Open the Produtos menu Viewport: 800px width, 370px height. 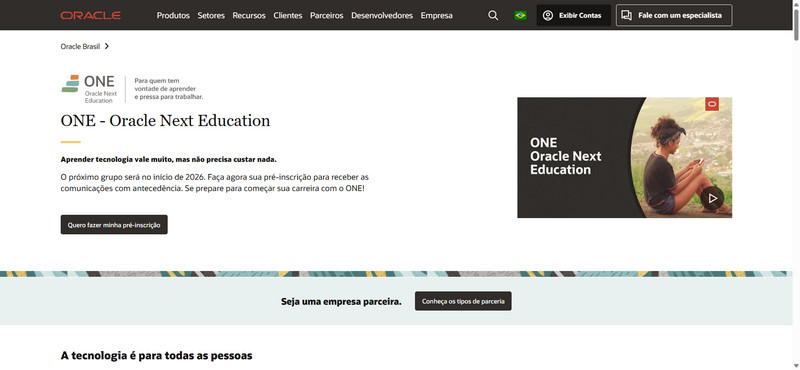(x=173, y=15)
